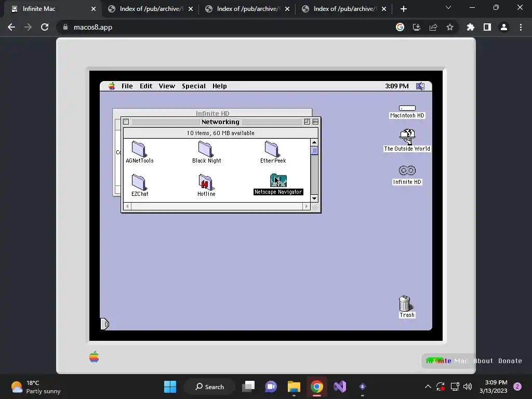Close the Infinite Mac browser tab

click(94, 9)
